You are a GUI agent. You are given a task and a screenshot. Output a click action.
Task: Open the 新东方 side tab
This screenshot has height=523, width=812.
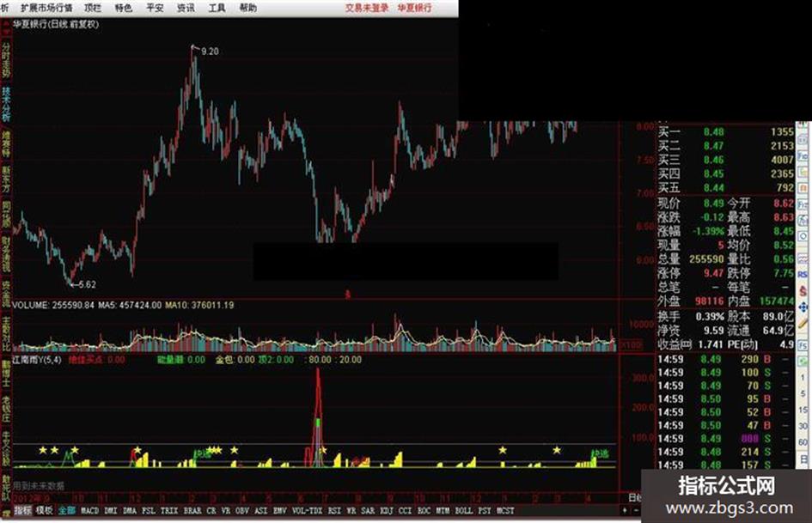point(6,179)
